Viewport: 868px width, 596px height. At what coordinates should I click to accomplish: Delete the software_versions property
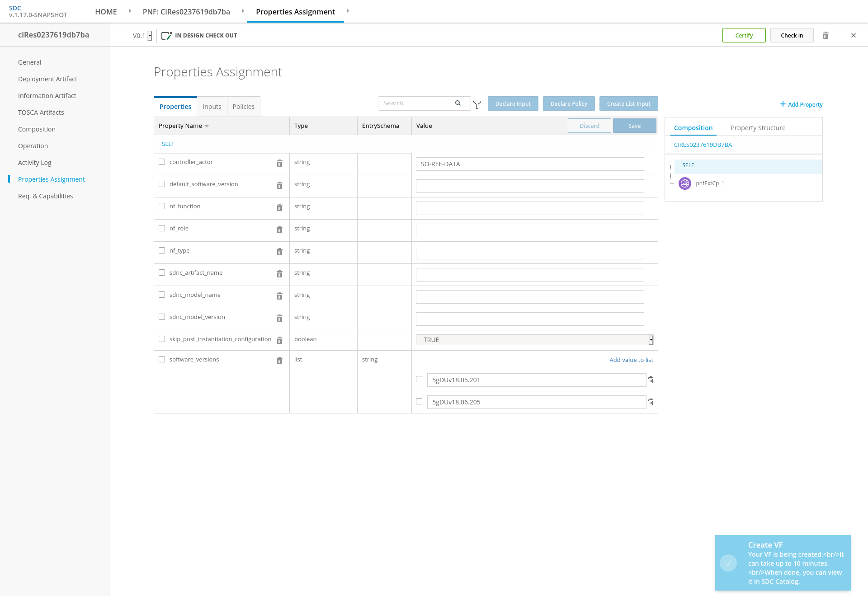pos(279,361)
